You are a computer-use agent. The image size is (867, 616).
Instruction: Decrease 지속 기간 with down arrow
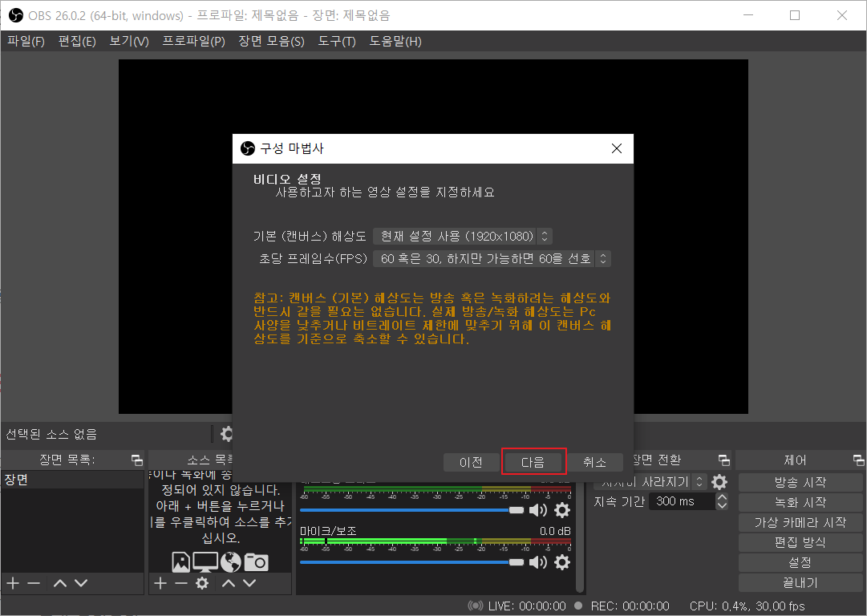coord(722,505)
